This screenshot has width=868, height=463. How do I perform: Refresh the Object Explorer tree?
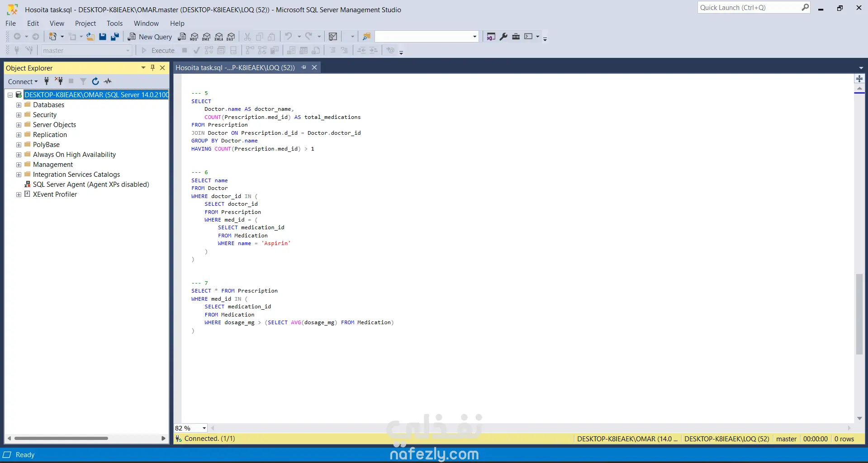tap(95, 81)
